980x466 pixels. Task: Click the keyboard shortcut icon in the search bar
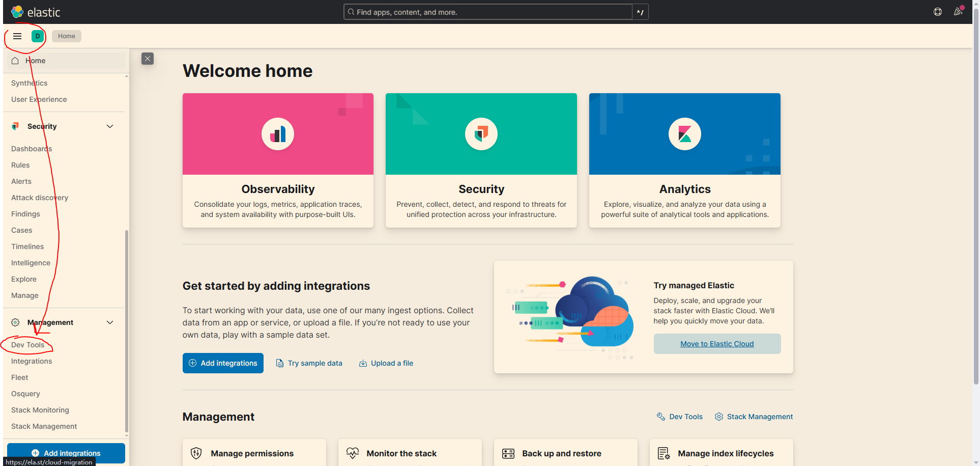click(x=640, y=12)
